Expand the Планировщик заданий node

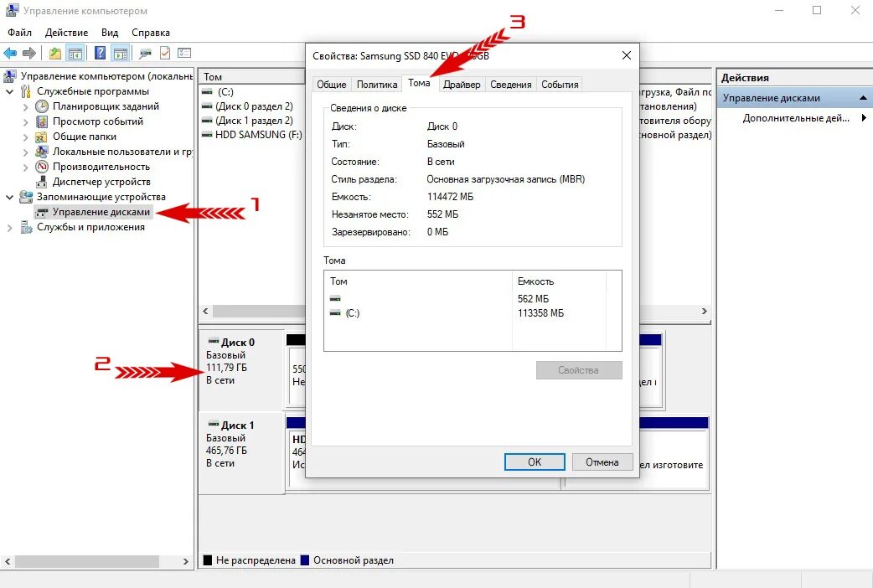tap(25, 106)
